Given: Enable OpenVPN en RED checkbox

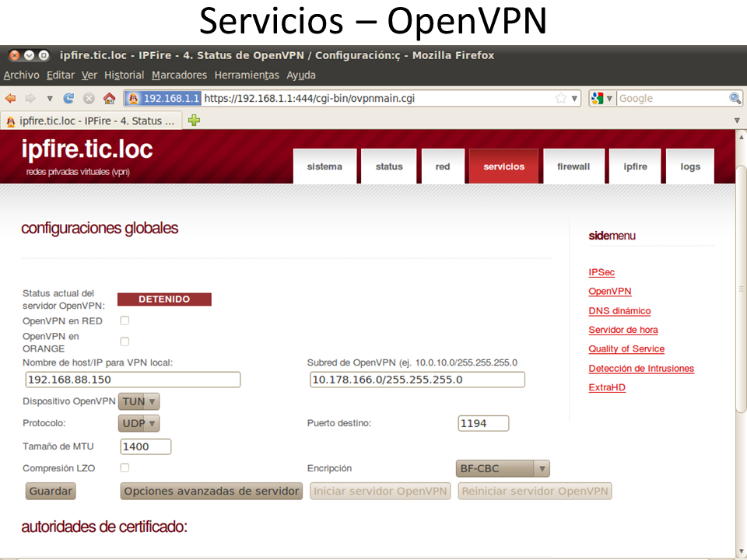Looking at the screenshot, I should click(124, 320).
